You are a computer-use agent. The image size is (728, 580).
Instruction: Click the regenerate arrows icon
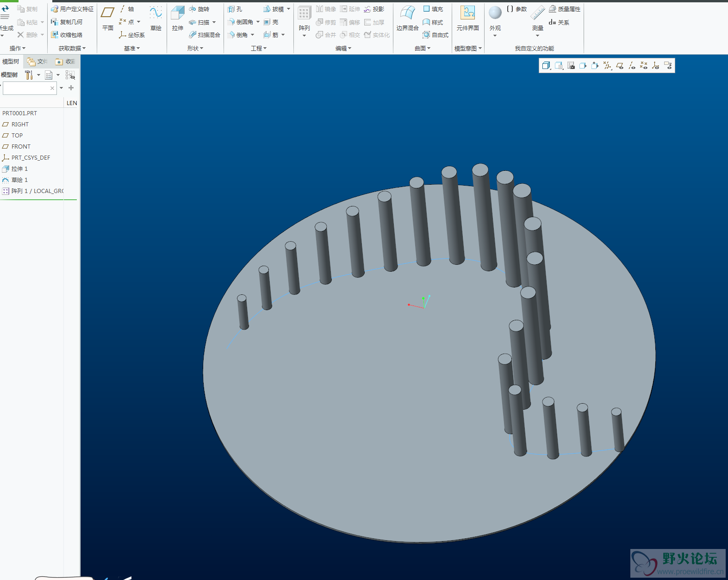click(x=5, y=8)
